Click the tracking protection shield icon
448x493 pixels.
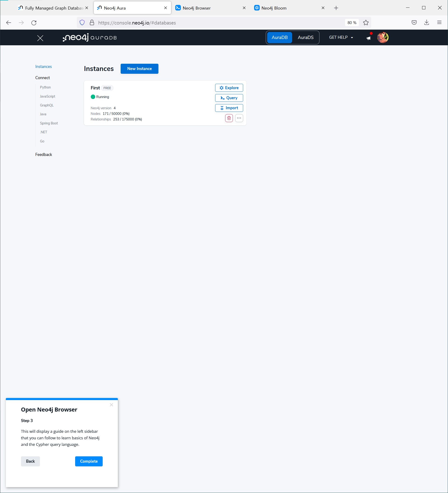click(82, 23)
